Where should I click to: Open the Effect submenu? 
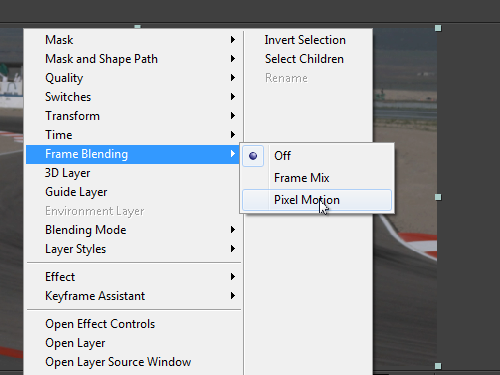[x=133, y=277]
